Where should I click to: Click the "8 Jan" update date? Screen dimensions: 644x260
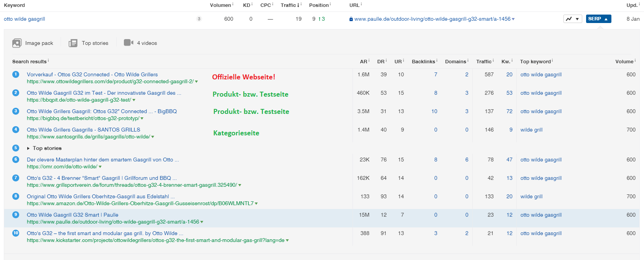tap(633, 19)
